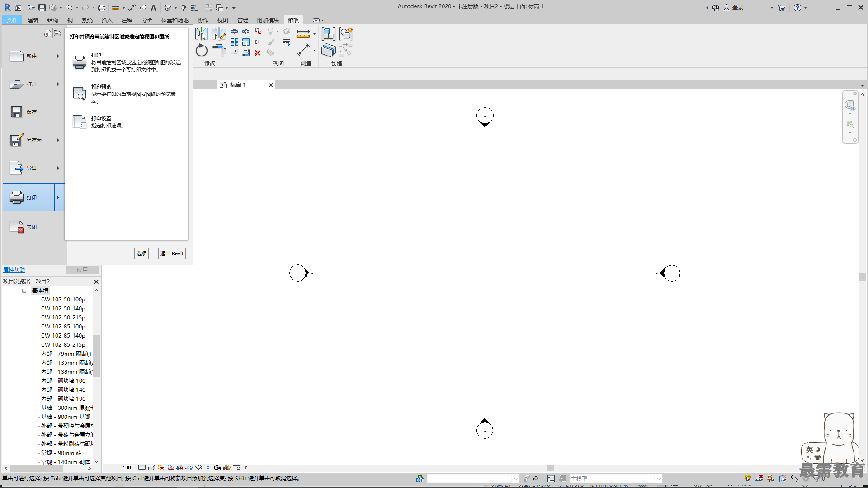Click the Autodesk App Store cart icon
Image resolution: width=868 pixels, height=488 pixels.
[x=782, y=8]
